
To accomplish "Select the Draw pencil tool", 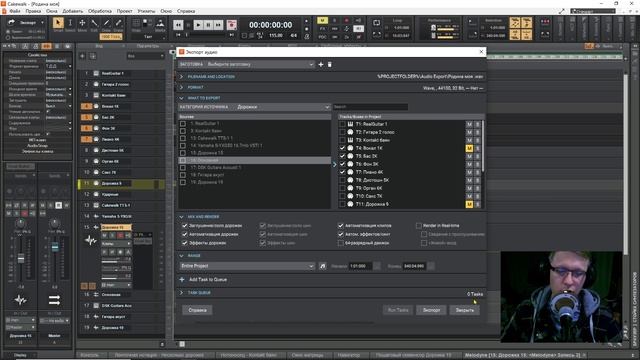I will tap(107, 23).
